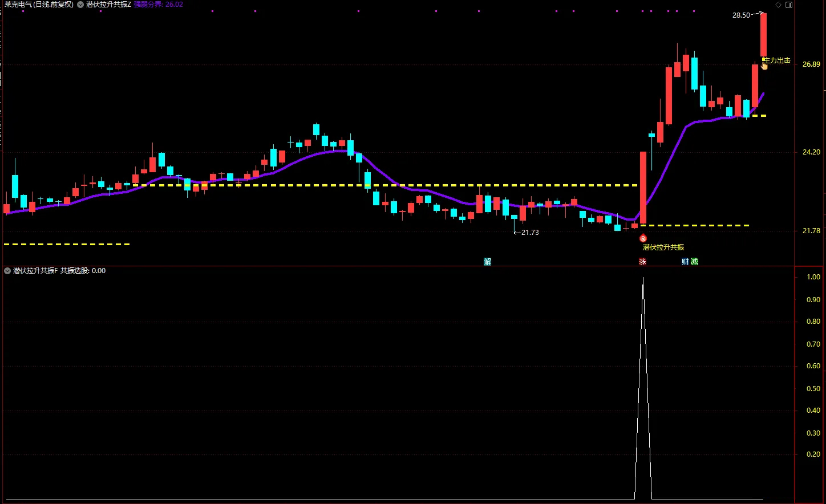Click the 21.73 low price label
The width and height of the screenshot is (826, 504).
[x=530, y=233]
